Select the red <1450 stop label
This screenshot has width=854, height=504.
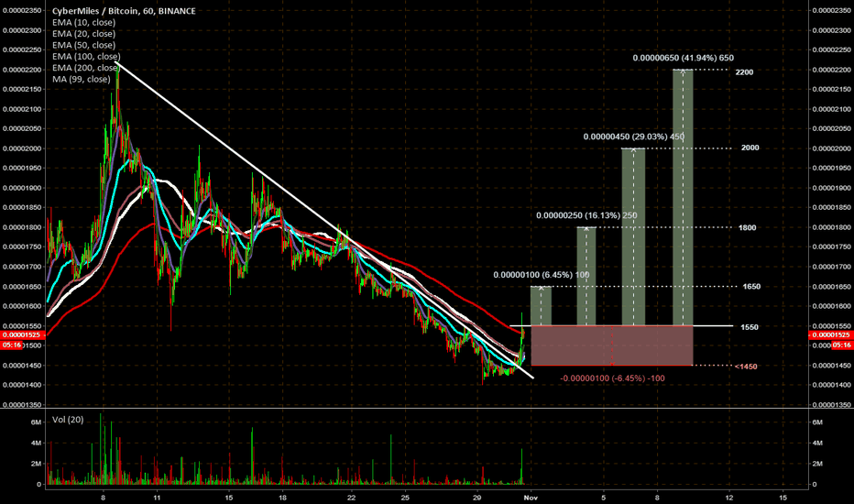746,367
